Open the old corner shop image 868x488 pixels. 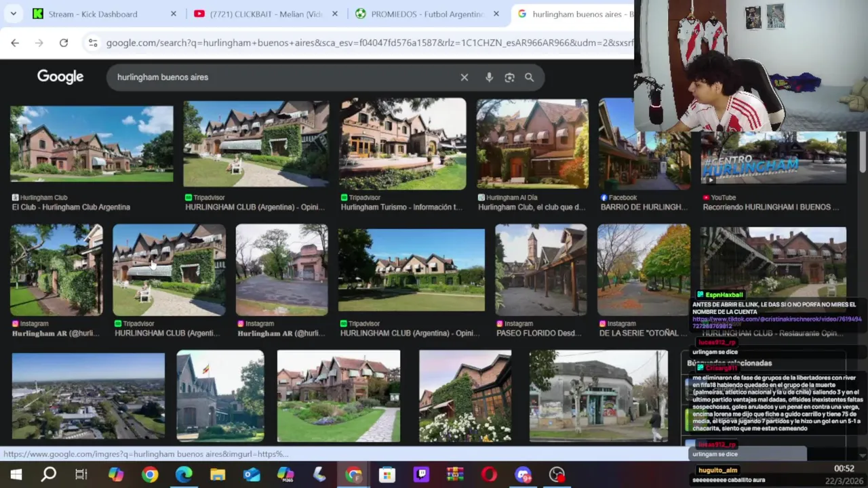[x=599, y=396]
